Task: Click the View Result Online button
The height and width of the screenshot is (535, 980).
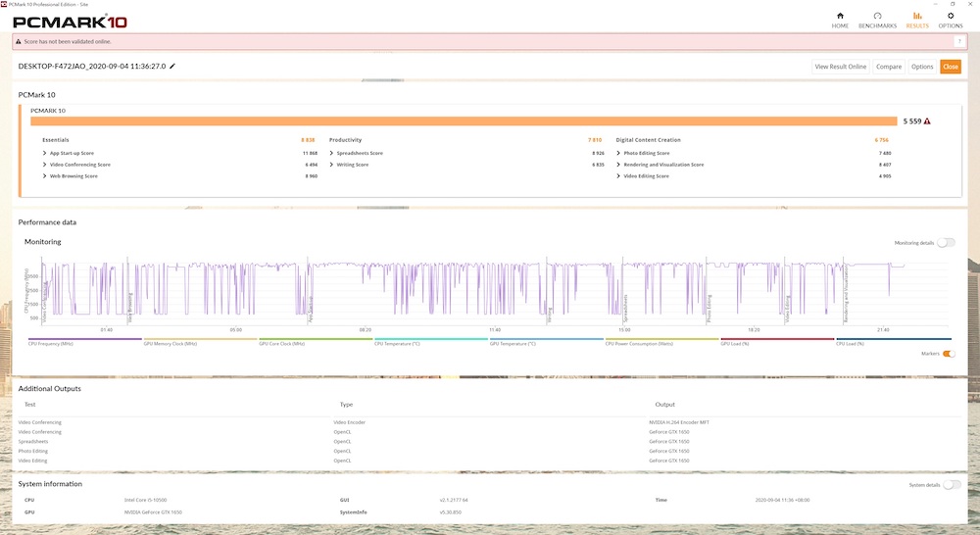Action: pyautogui.click(x=841, y=67)
